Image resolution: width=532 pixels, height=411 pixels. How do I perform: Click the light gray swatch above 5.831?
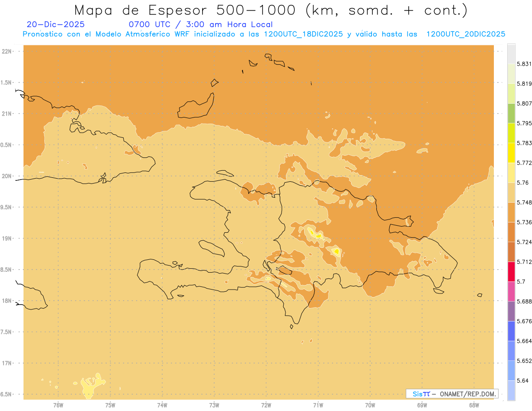pos(511,54)
